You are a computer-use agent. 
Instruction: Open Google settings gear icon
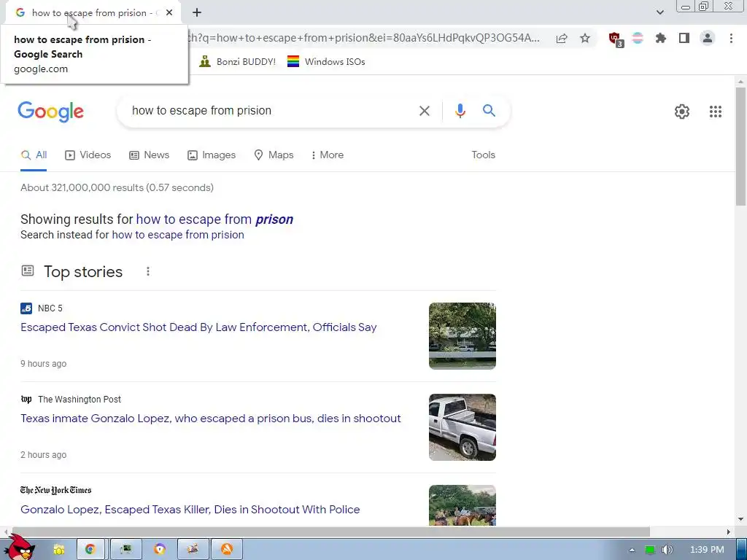682,112
